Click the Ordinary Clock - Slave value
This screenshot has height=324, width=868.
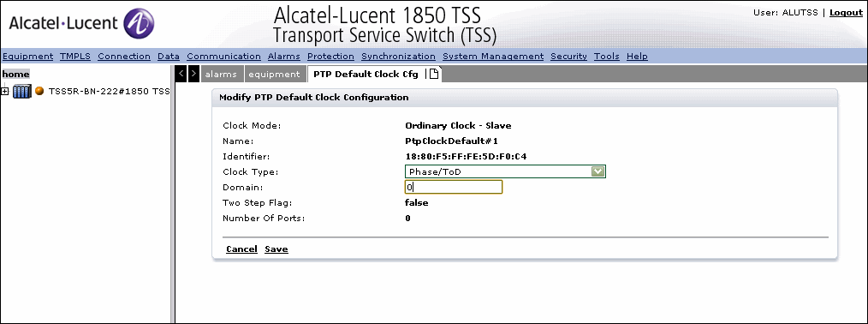point(458,125)
